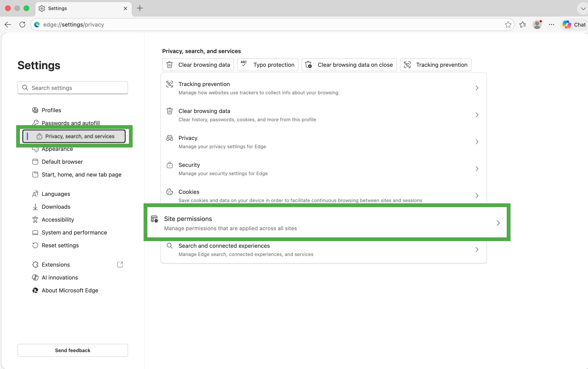Click the lock icon beside Security row
Image resolution: width=588 pixels, height=369 pixels.
(x=170, y=165)
